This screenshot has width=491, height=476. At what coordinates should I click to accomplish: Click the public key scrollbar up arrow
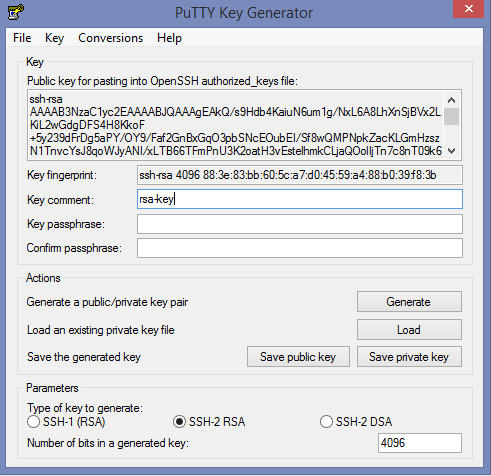pyautogui.click(x=452, y=100)
